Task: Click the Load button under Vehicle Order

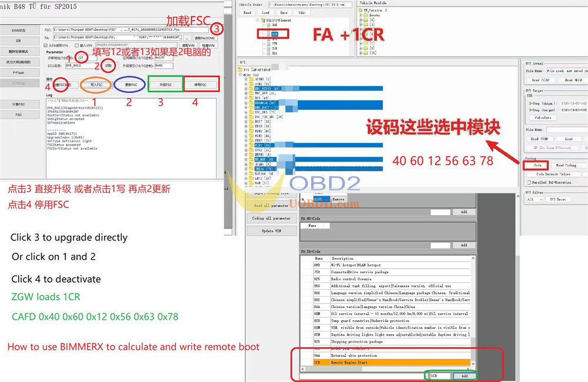Action: point(266,13)
